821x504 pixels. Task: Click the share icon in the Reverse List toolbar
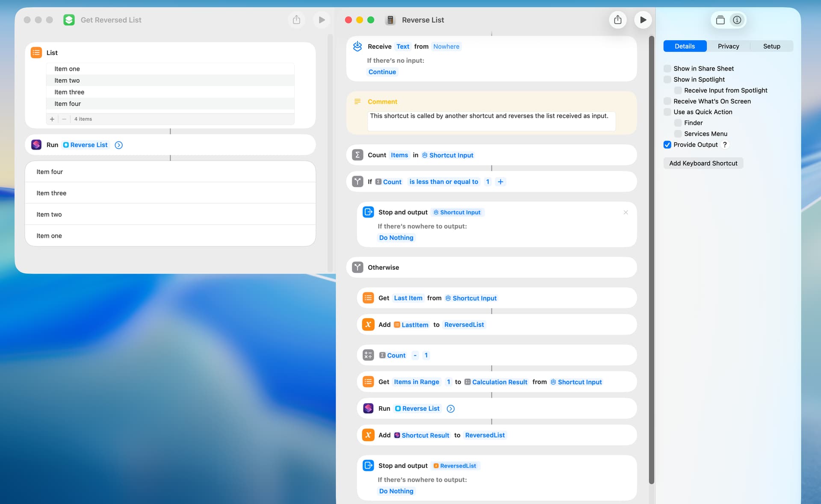pyautogui.click(x=617, y=20)
